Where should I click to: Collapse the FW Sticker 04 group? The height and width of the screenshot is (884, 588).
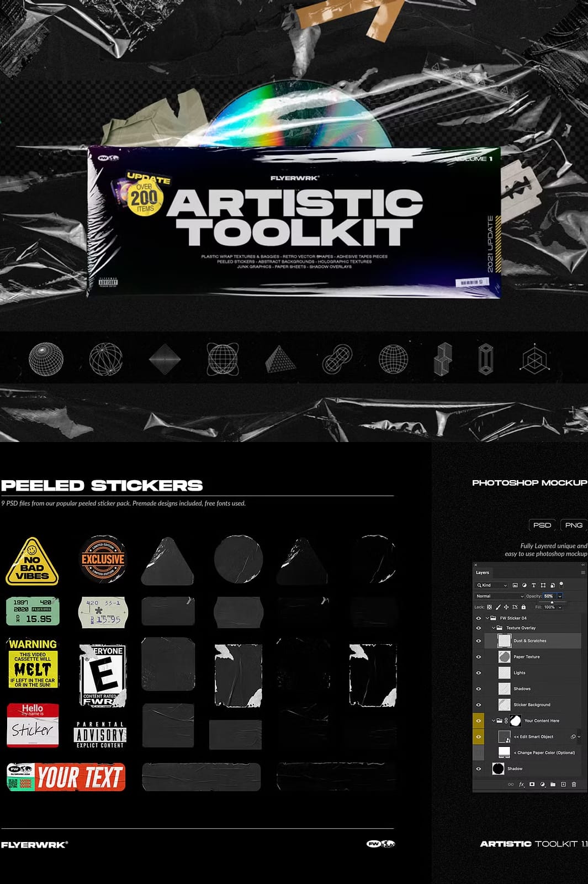(x=488, y=618)
